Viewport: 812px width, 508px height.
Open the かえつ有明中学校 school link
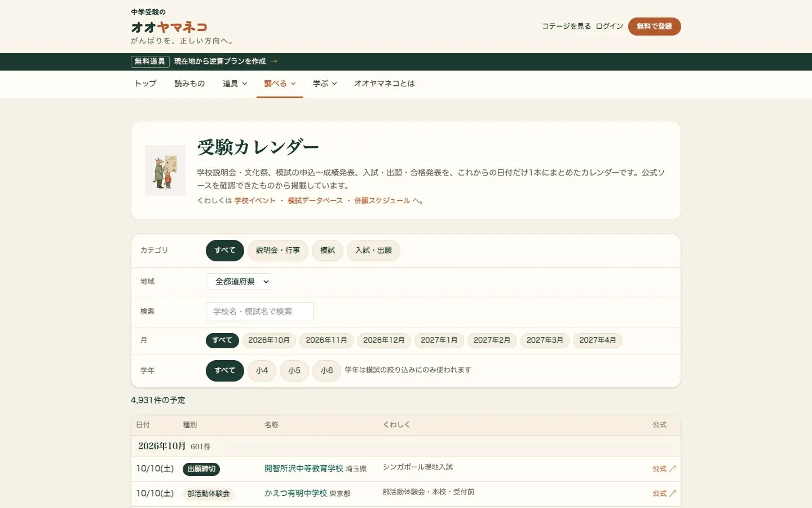pos(296,493)
